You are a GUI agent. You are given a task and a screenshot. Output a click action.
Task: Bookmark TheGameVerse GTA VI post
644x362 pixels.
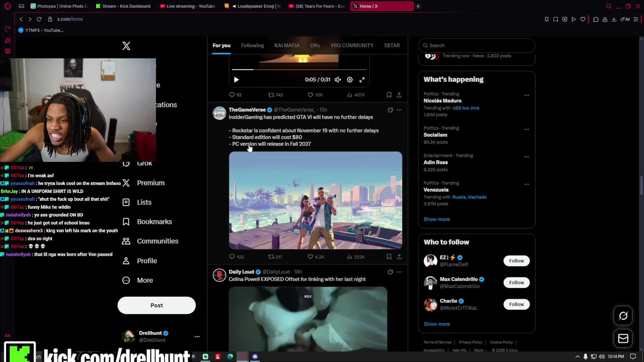(x=389, y=256)
